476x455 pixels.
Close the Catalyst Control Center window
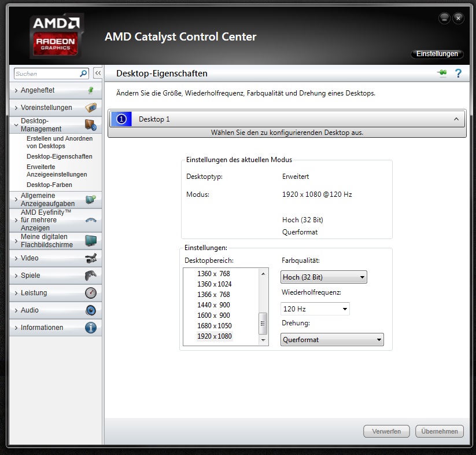tap(458, 19)
